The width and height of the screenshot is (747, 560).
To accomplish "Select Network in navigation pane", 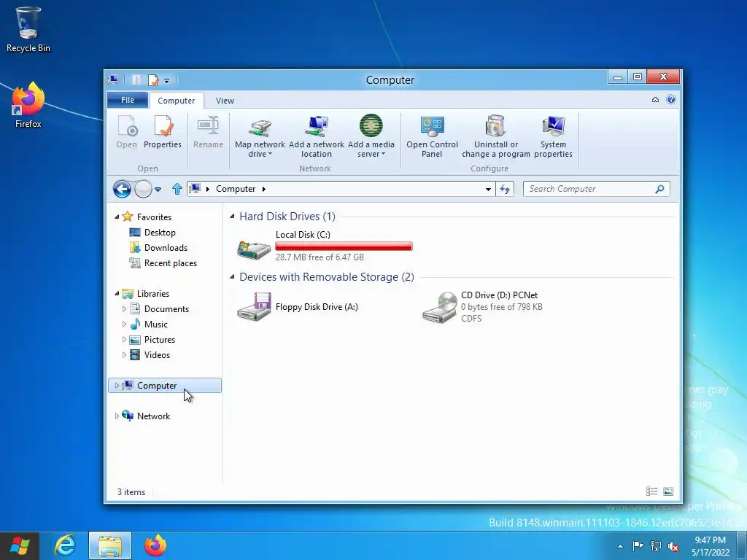I will click(x=153, y=416).
